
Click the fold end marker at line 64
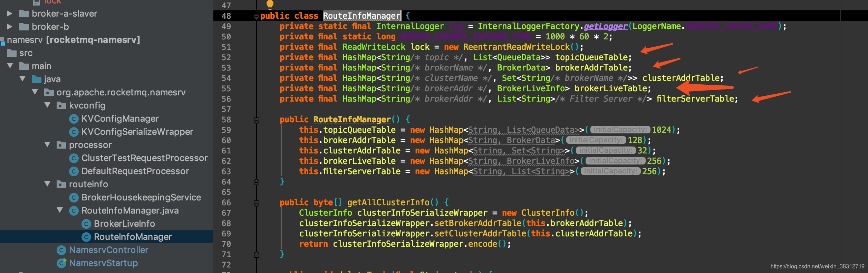coord(256,182)
